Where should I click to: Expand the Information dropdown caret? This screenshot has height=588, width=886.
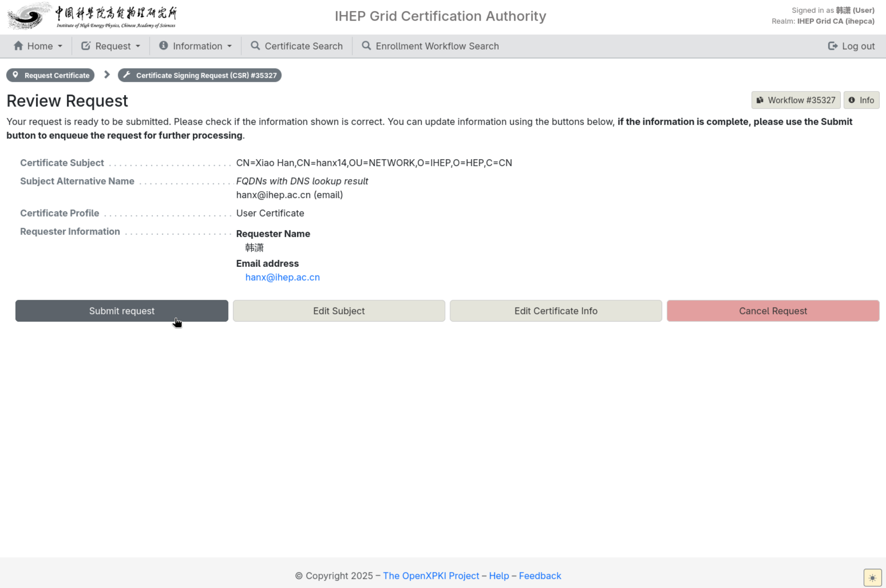[229, 46]
